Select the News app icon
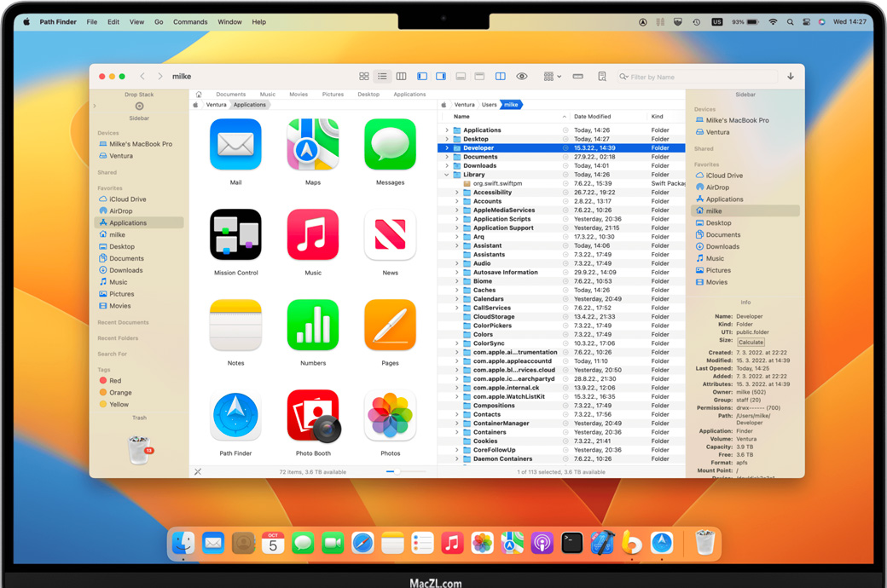 click(391, 234)
